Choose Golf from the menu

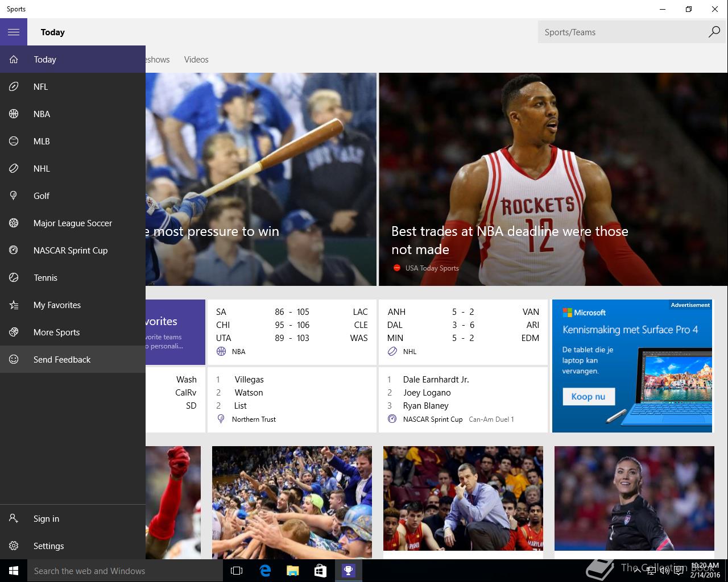73,196
